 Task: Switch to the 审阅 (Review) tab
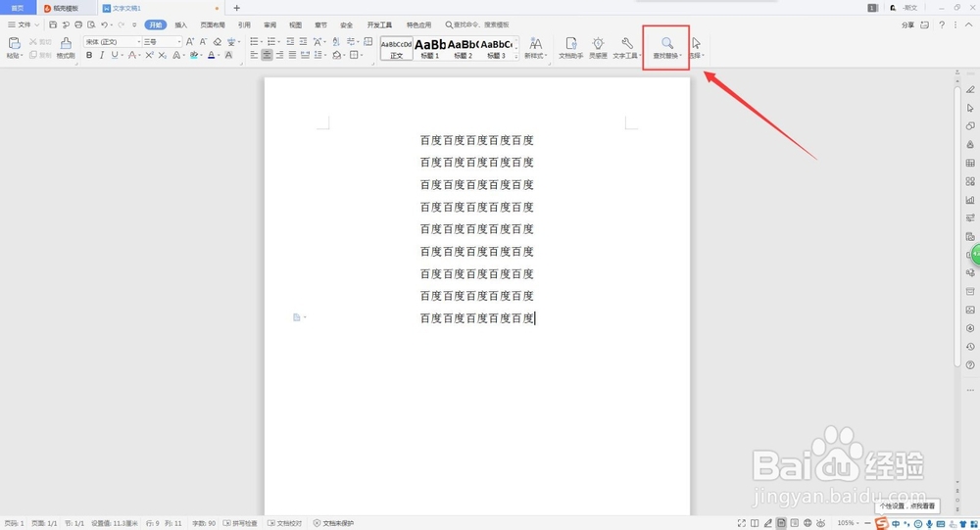click(270, 25)
